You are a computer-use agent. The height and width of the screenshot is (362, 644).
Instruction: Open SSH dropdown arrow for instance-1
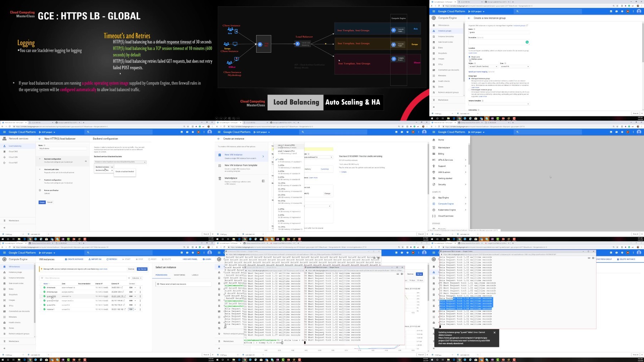[135, 309]
